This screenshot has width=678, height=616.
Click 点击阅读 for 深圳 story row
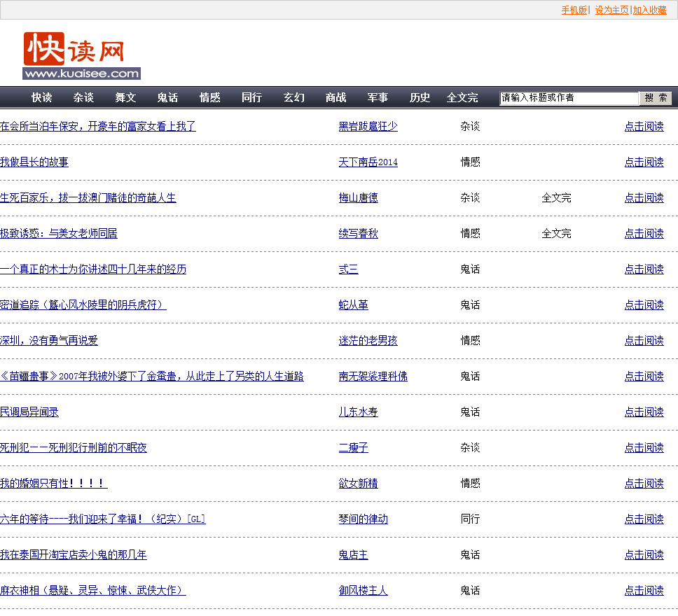click(x=644, y=341)
